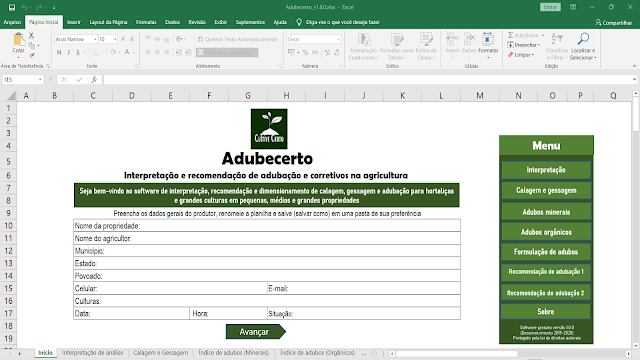Click the Colar (paste) clipboard icon
Viewport: 640px width, 360px height.
[18, 40]
